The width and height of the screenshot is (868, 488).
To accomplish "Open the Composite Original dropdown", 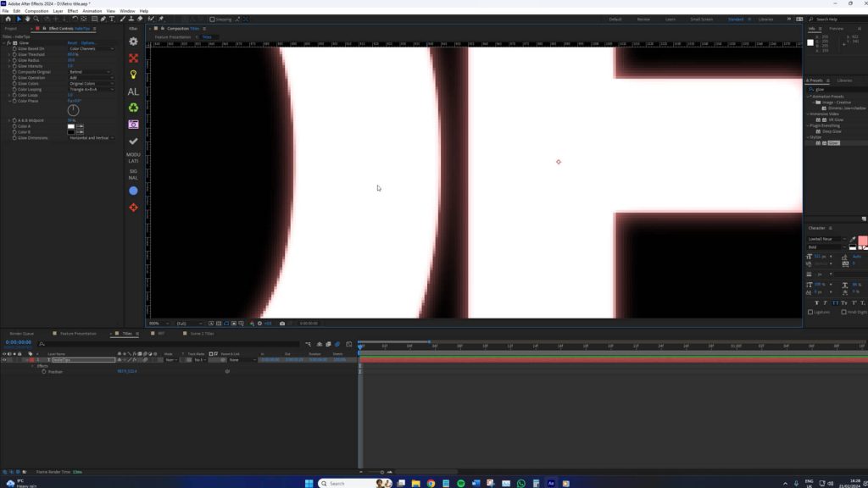I will pos(90,72).
